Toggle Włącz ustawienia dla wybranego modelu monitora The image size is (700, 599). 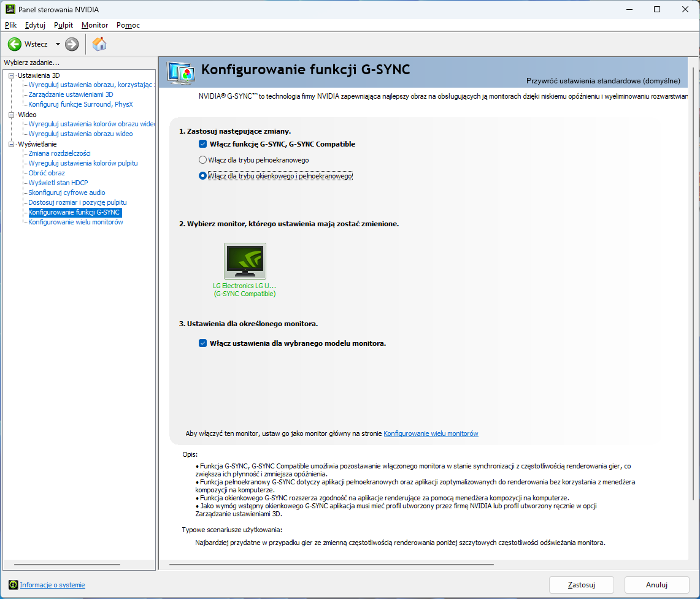[x=202, y=343]
